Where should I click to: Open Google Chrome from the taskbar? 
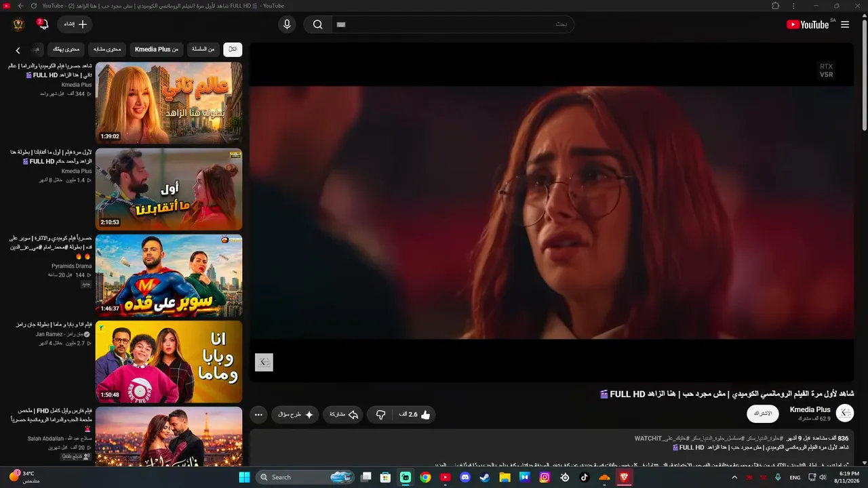coord(425,477)
